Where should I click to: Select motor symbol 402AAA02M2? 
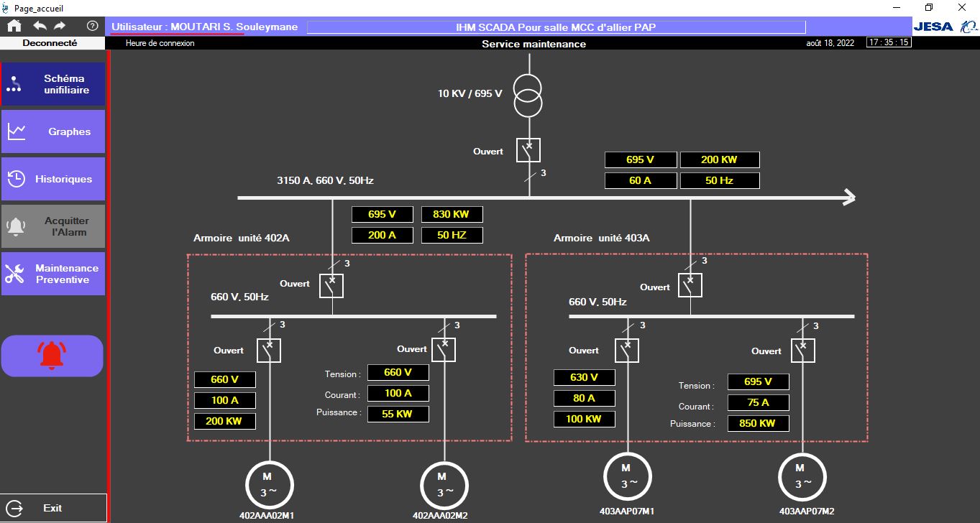444,485
